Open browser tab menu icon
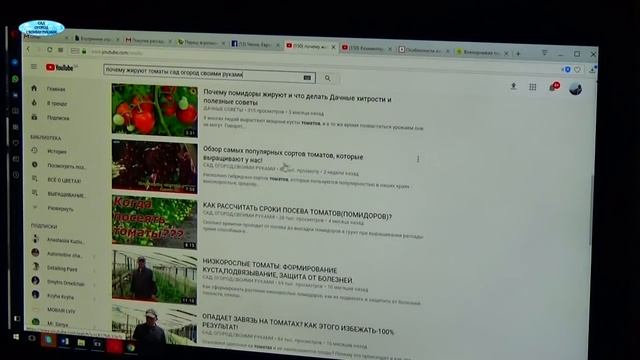 tap(544, 53)
